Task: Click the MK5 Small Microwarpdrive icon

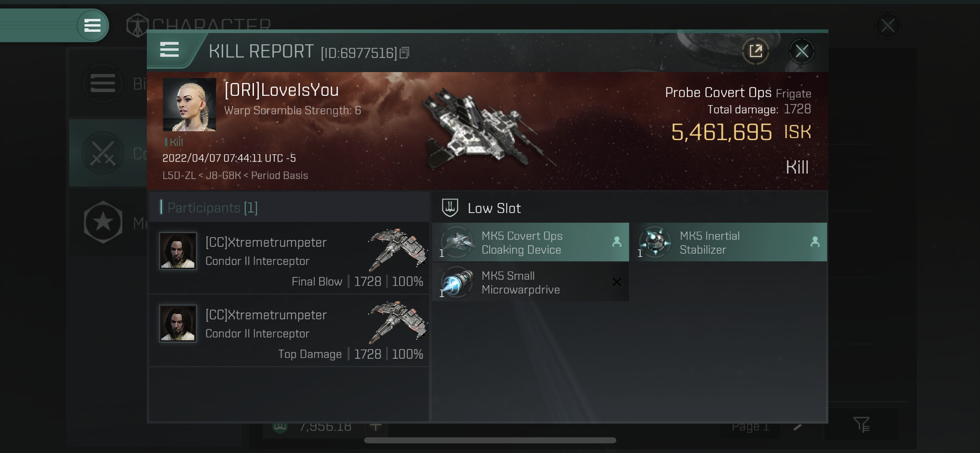Action: point(457,282)
